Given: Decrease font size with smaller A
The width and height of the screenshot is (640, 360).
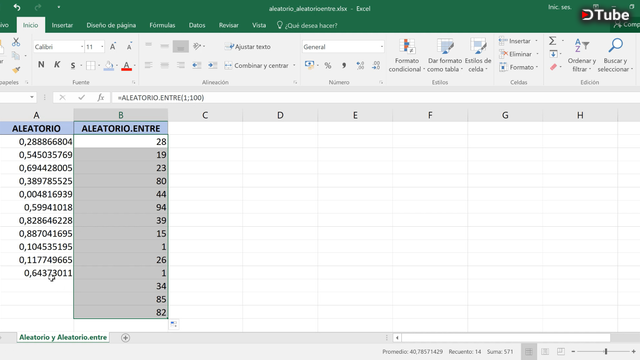Looking at the screenshot, I should (129, 47).
